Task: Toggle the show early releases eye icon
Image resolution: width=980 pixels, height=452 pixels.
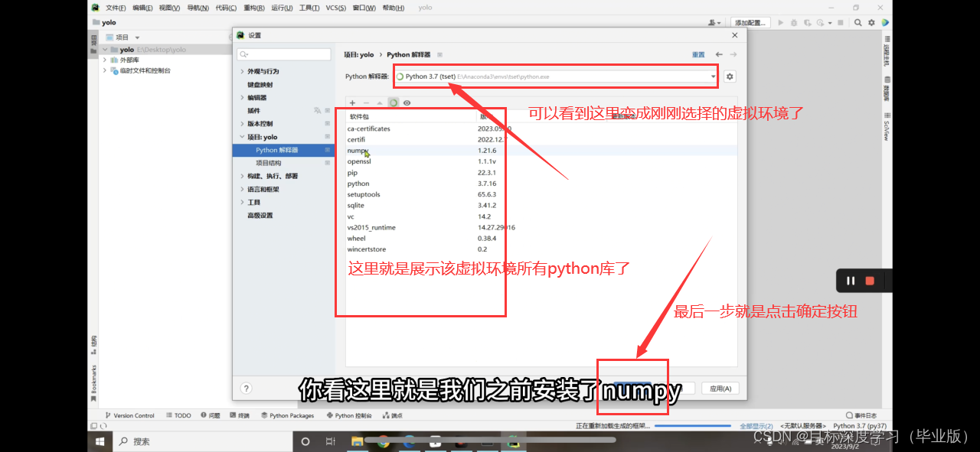Action: (407, 102)
